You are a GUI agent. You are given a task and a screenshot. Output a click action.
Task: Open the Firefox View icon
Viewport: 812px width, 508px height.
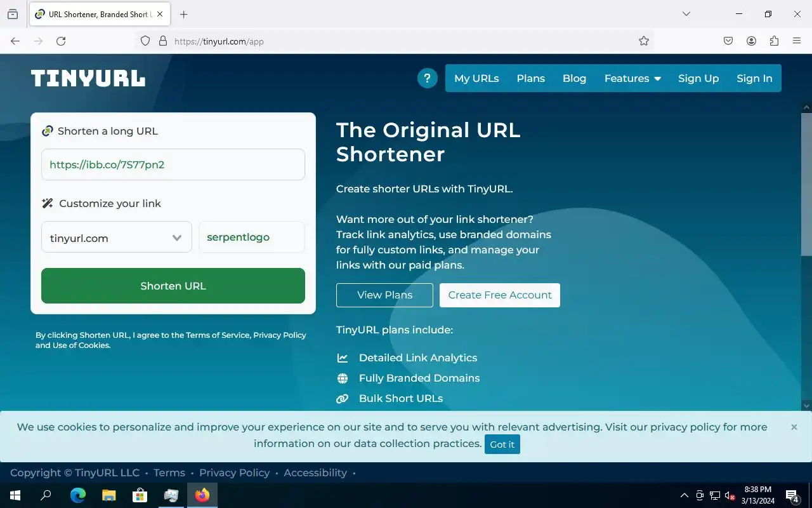(x=13, y=14)
